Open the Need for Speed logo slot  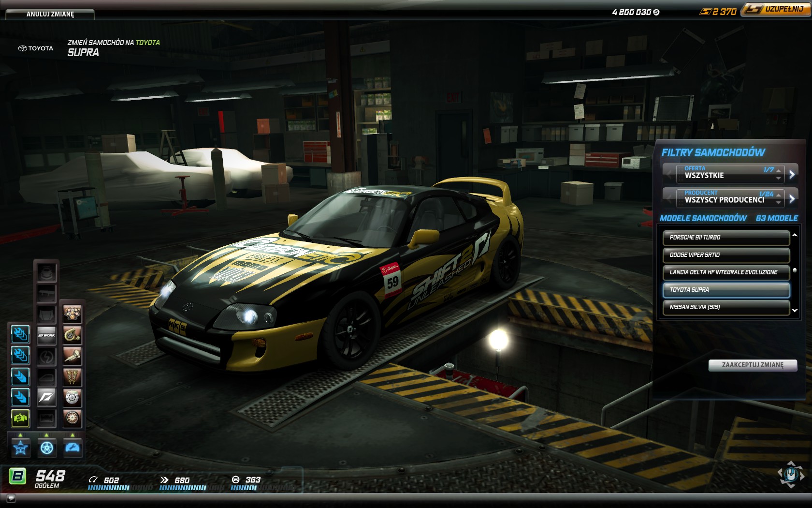(46, 397)
